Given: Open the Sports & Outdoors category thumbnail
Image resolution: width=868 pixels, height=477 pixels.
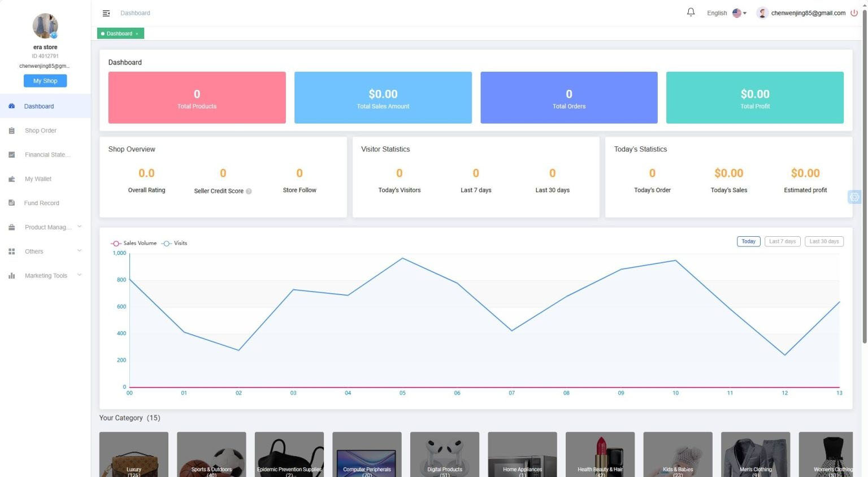Looking at the screenshot, I should click(x=211, y=454).
